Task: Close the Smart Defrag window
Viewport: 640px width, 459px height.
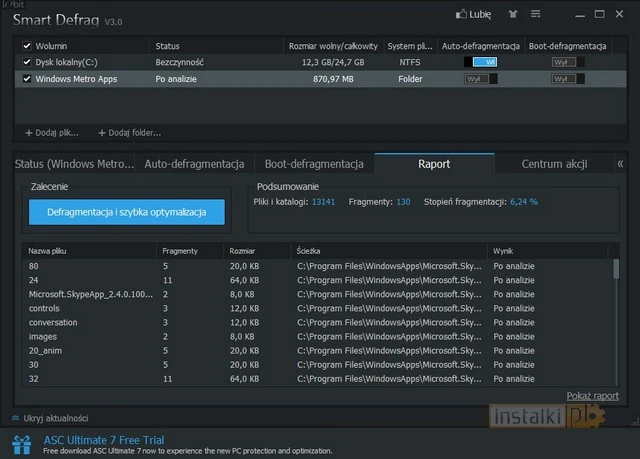Action: (619, 14)
